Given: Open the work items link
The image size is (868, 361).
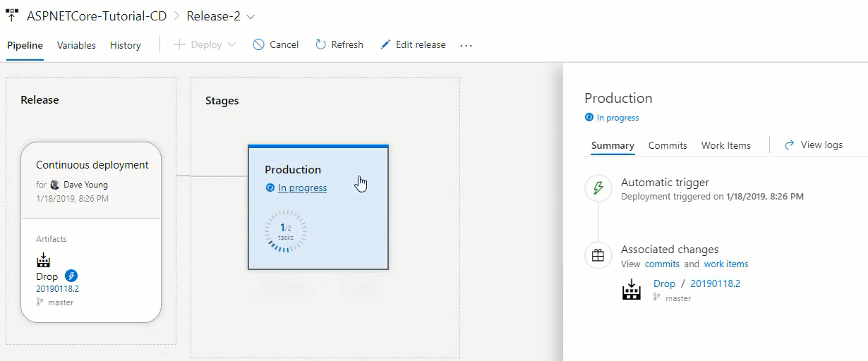Looking at the screenshot, I should pyautogui.click(x=726, y=264).
